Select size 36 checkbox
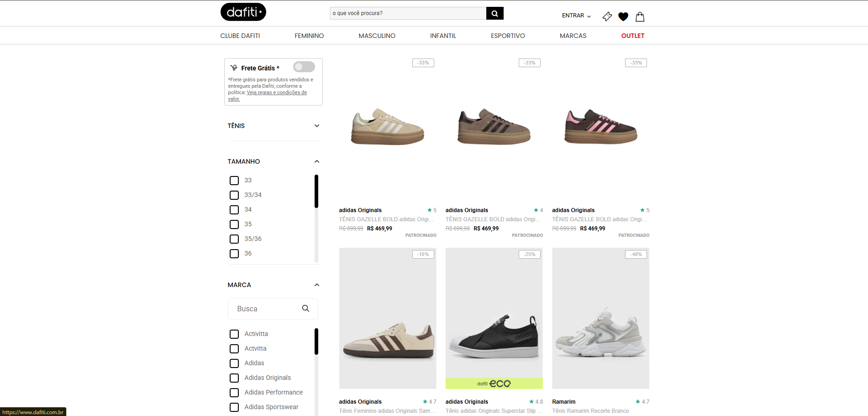Image resolution: width=868 pixels, height=416 pixels. pos(234,254)
